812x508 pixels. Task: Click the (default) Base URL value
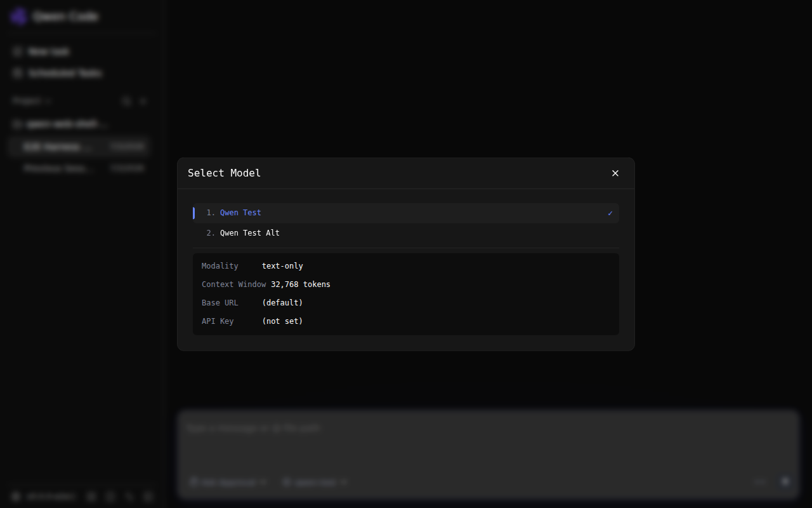coord(282,303)
